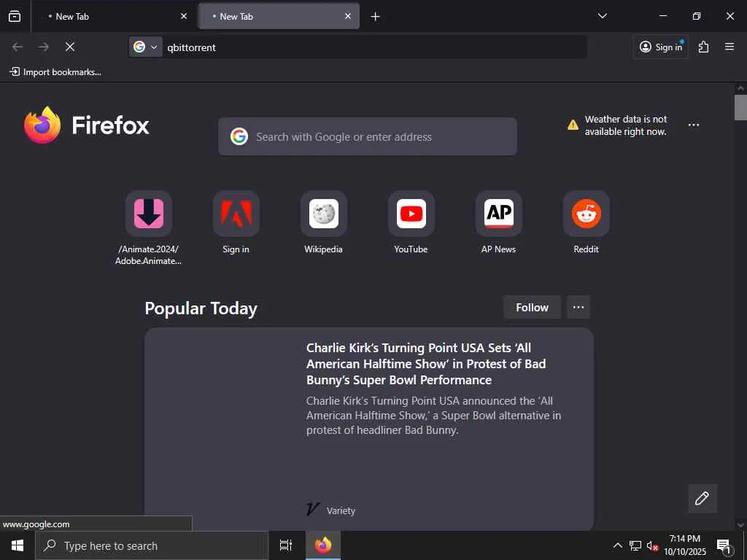Image resolution: width=747 pixels, height=560 pixels.
Task: Open weather widget options menu
Action: 694,125
